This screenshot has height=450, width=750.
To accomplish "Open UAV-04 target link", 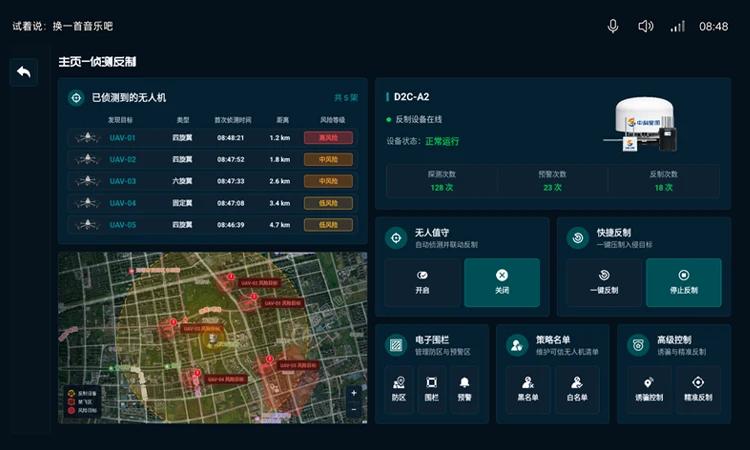I will click(122, 203).
